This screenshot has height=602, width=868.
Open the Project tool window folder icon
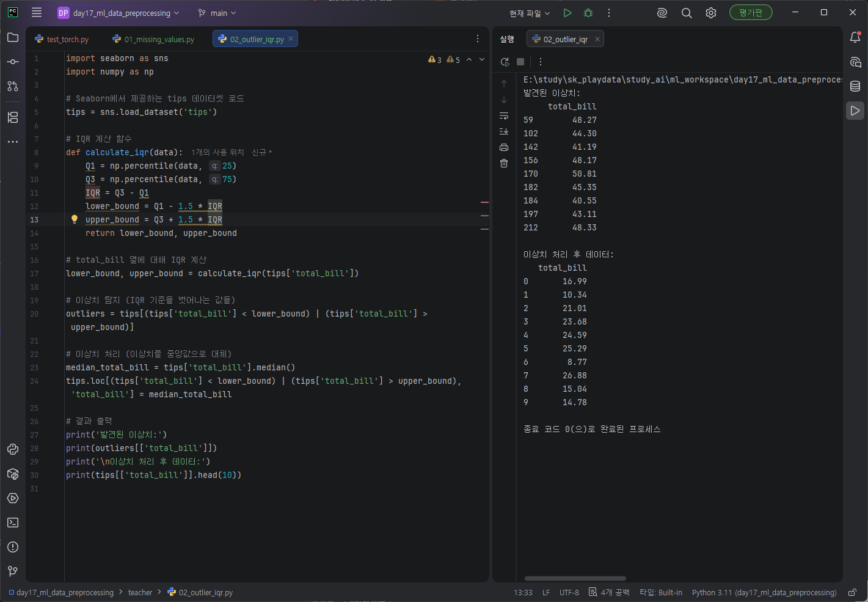point(13,37)
